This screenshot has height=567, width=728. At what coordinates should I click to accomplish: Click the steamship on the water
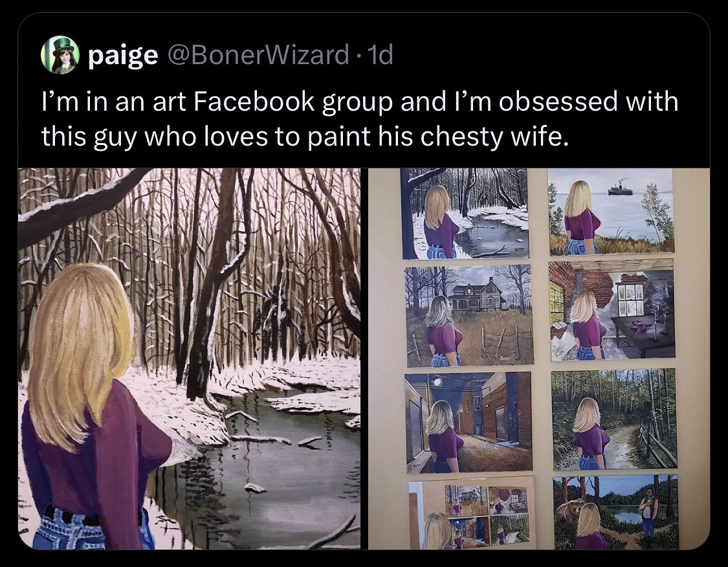[619, 189]
